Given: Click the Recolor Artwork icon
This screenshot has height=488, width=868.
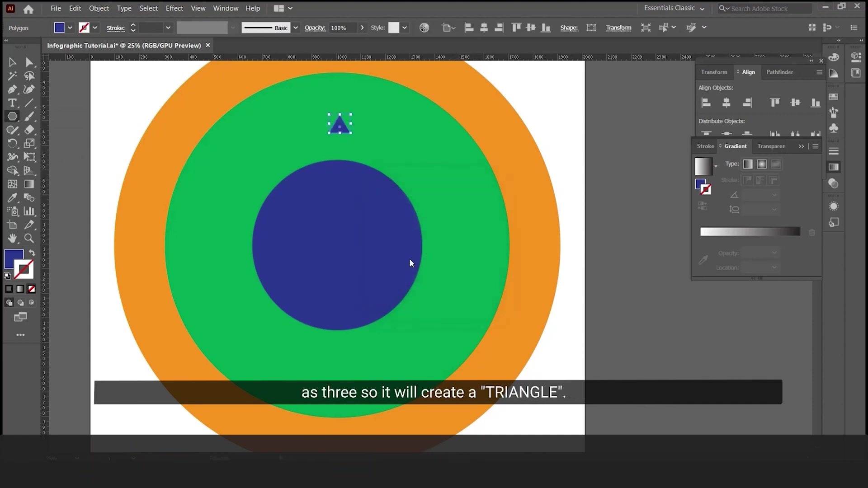Looking at the screenshot, I should [x=424, y=28].
